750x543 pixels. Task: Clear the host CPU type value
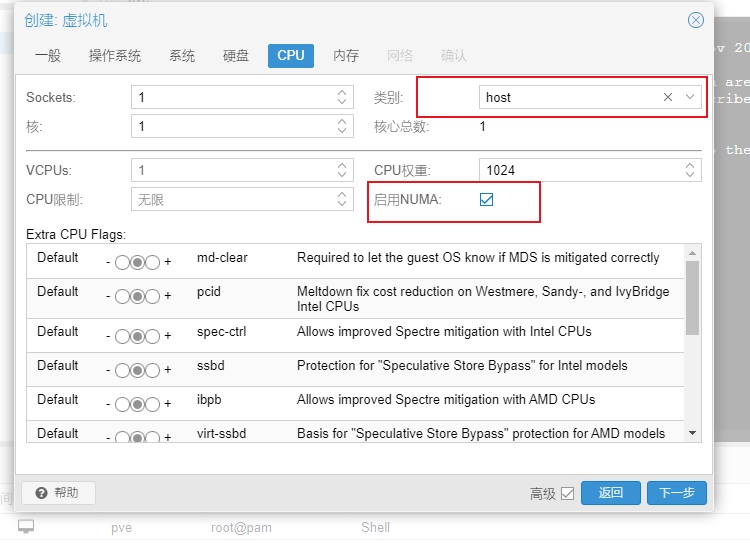[x=668, y=97]
